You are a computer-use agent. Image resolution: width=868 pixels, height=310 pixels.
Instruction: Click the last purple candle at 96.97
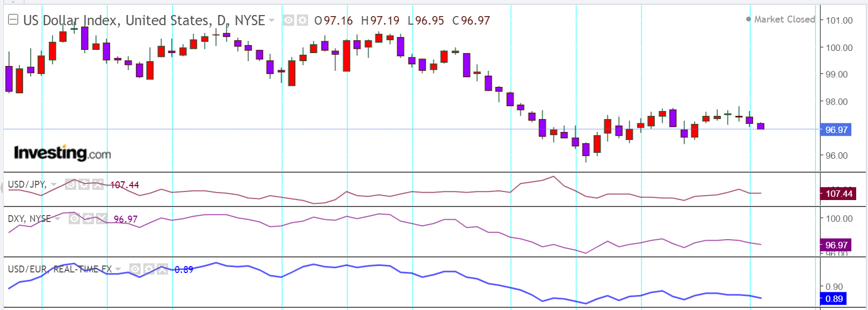point(761,126)
